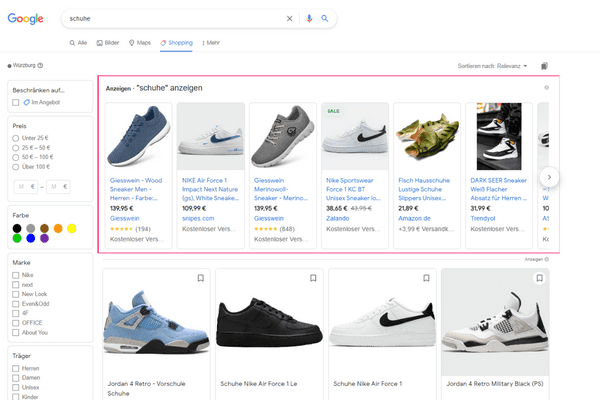Image resolution: width=600 pixels, height=400 pixels.
Task: Visit the Trendyol seller link
Action: coord(483,219)
